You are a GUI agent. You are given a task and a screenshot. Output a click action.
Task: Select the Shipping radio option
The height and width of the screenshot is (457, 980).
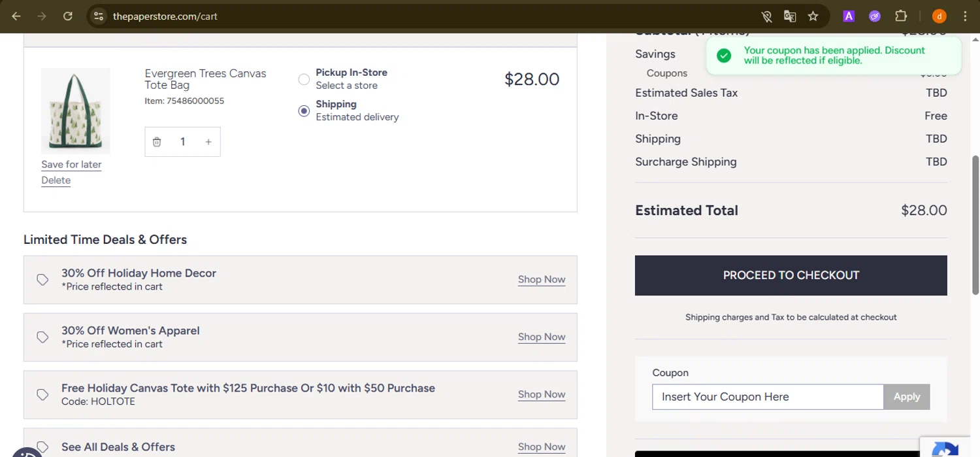[304, 111]
